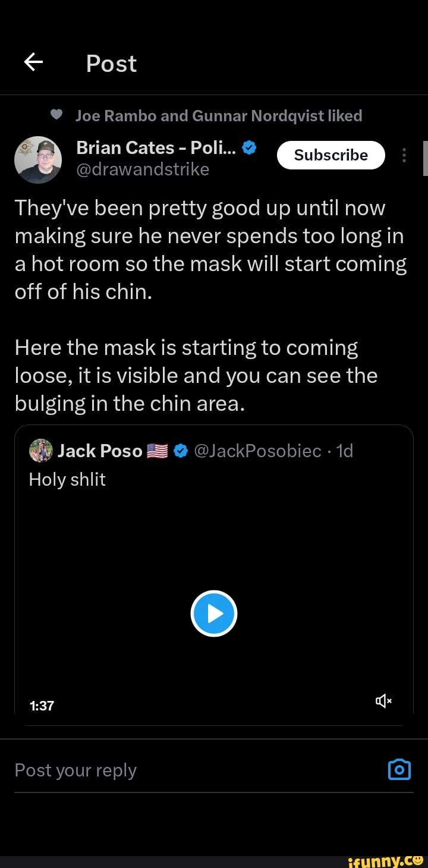Screen dimensions: 428x868
Task: Click Brian Cates verified badge
Action: (x=250, y=148)
